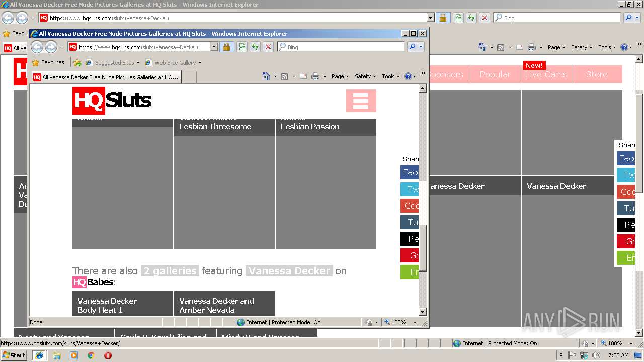The image size is (644, 362).
Task: Click the search magnifier in the front window
Action: [412, 47]
